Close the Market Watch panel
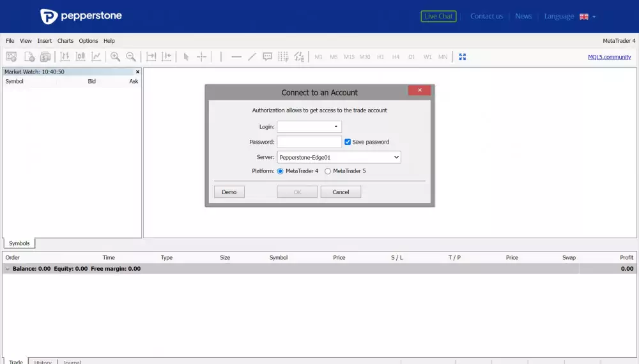This screenshot has width=639, height=364. (x=138, y=72)
